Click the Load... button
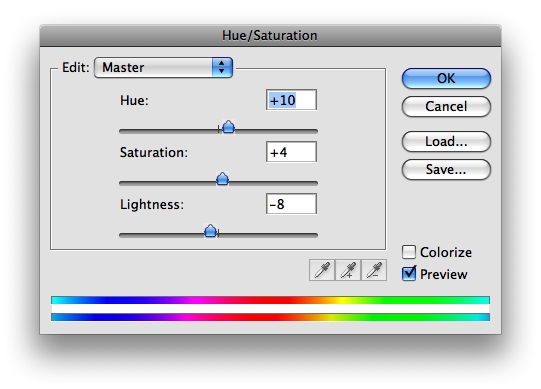Image resolution: width=541 pixels, height=389 pixels. point(446,142)
